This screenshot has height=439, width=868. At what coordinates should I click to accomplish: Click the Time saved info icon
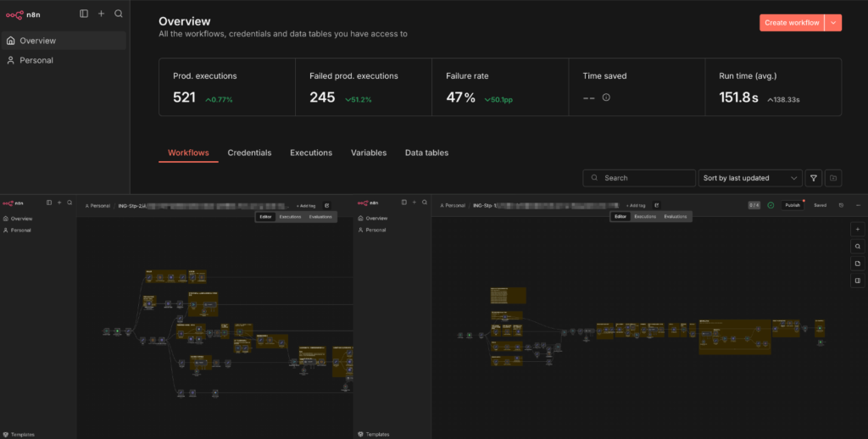pos(606,97)
